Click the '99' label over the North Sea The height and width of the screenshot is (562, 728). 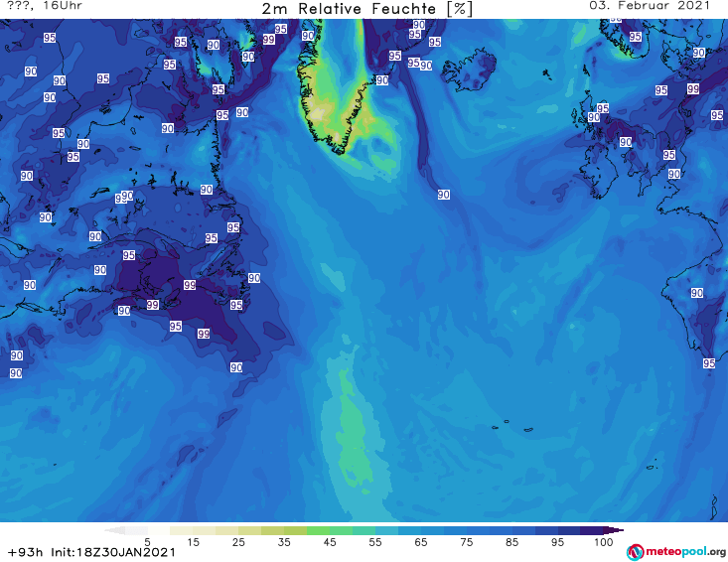(693, 88)
